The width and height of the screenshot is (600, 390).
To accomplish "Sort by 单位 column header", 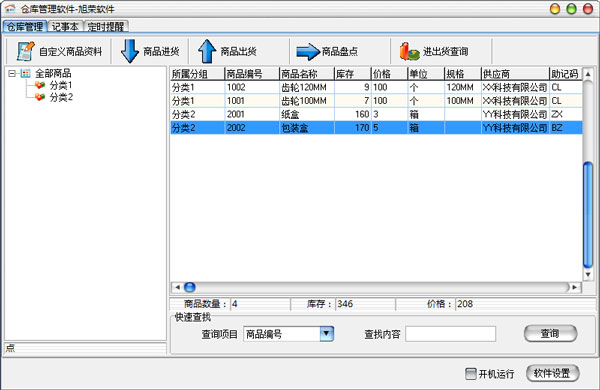I will [x=426, y=73].
